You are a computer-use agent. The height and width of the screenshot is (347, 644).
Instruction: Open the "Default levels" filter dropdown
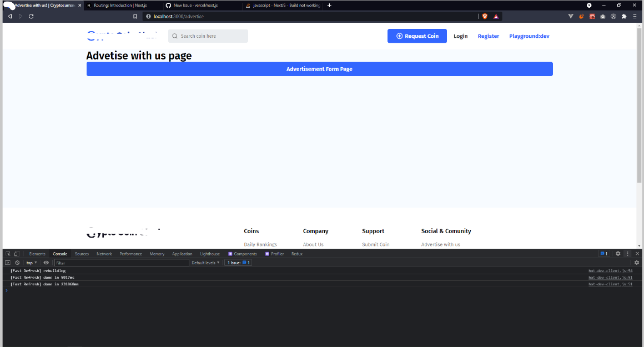(205, 262)
